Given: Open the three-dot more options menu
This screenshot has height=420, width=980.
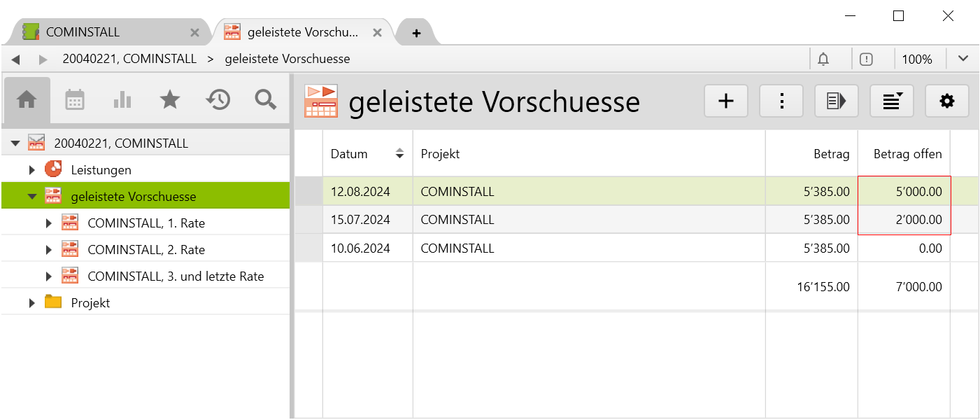Looking at the screenshot, I should (781, 101).
